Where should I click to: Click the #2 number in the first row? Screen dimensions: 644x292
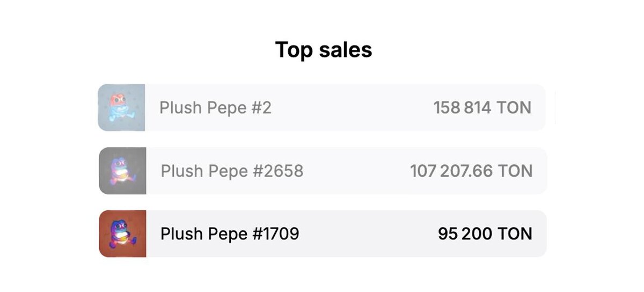(x=261, y=108)
